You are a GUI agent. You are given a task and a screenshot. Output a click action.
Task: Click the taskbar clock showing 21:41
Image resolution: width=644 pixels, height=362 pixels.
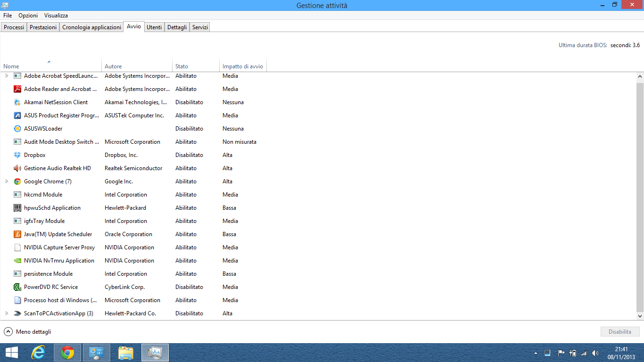point(621,353)
